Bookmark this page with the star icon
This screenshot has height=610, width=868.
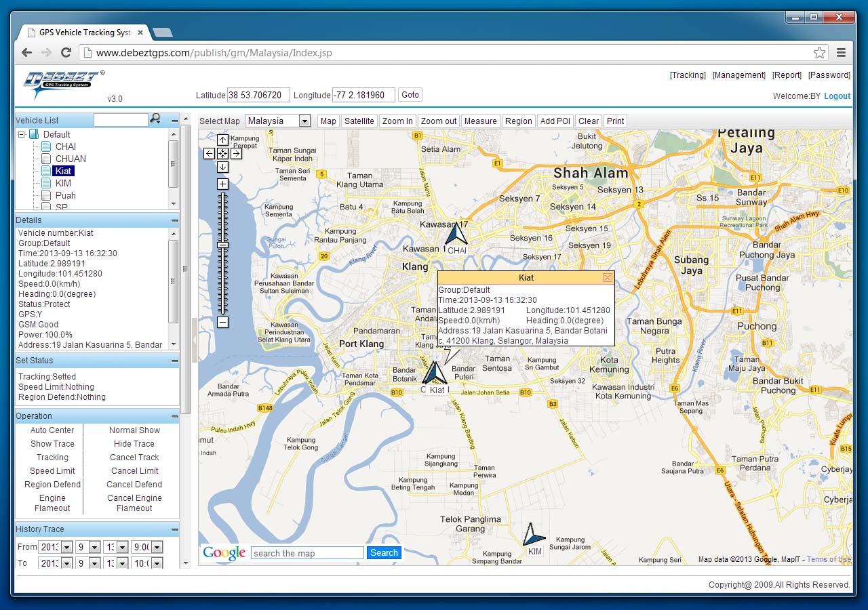819,52
